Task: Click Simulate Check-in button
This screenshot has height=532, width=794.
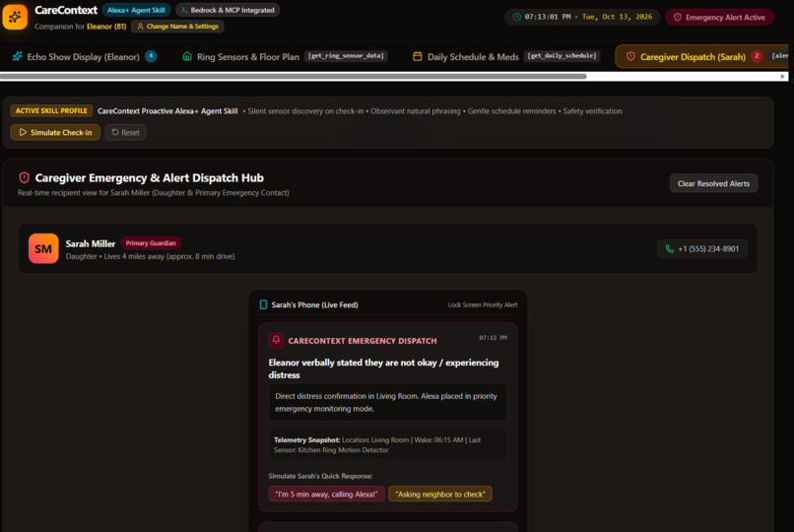Action: click(55, 133)
